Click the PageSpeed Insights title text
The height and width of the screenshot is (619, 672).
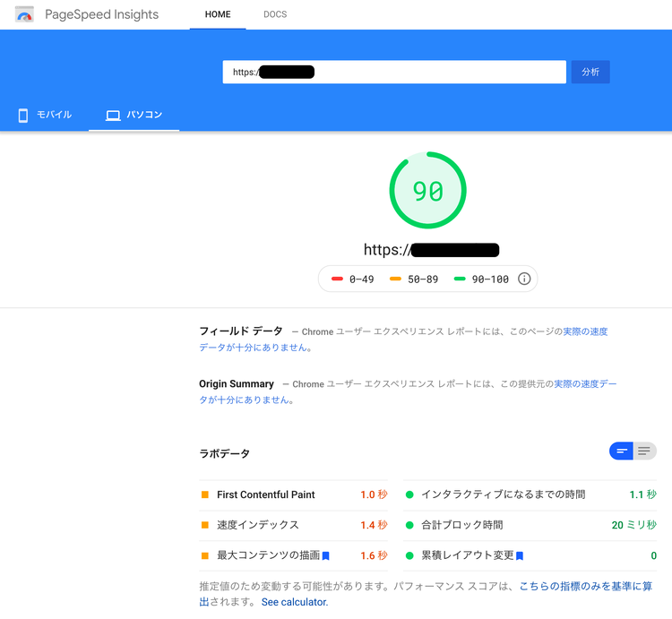click(x=101, y=14)
